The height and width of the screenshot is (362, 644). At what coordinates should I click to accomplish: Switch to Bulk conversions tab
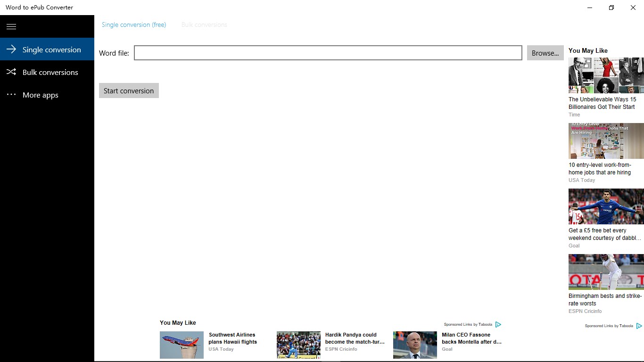(204, 25)
